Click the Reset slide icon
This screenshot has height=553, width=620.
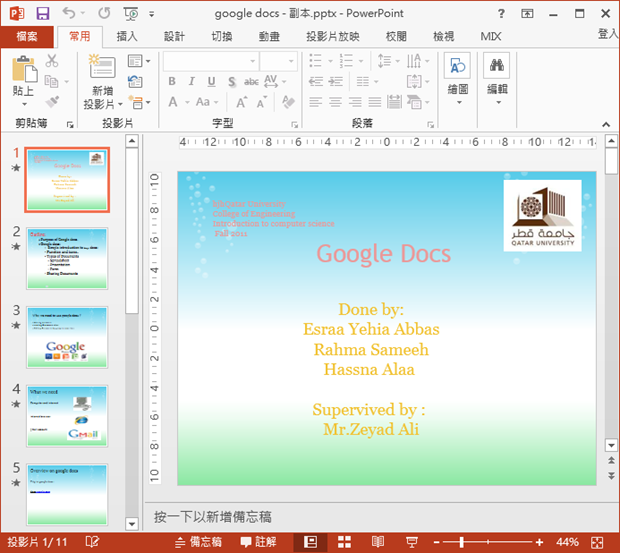click(x=135, y=82)
